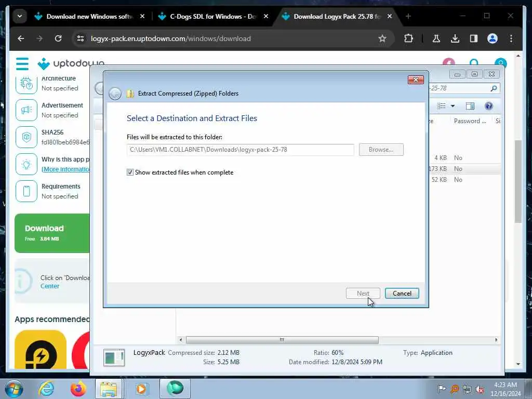Switch to Download new Windows software tab
Image resolution: width=532 pixels, height=399 pixels.
(89, 16)
